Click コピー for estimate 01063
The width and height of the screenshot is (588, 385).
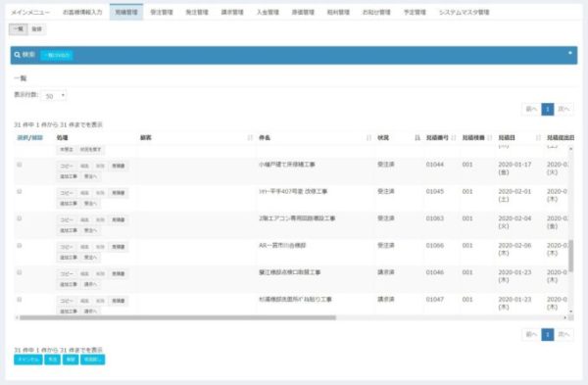tap(67, 219)
